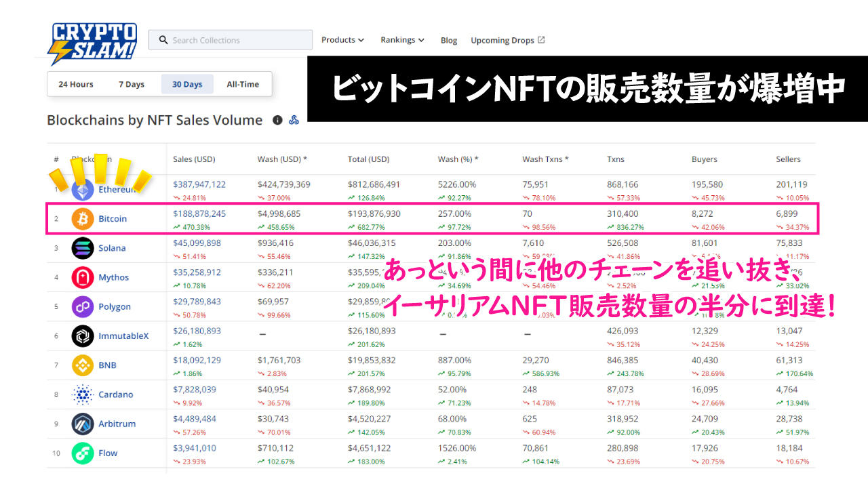Click the Ethereum total value $812,686,491

click(x=374, y=184)
